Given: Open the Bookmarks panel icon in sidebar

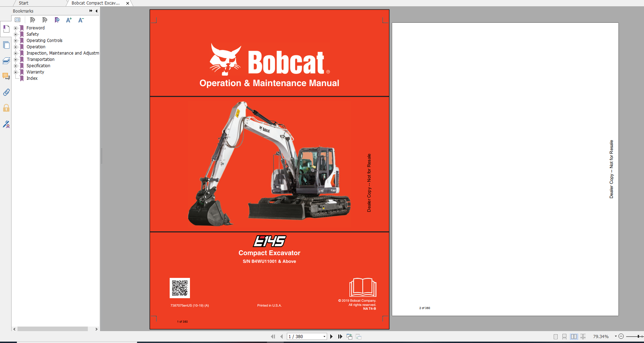Looking at the screenshot, I should coord(6,29).
